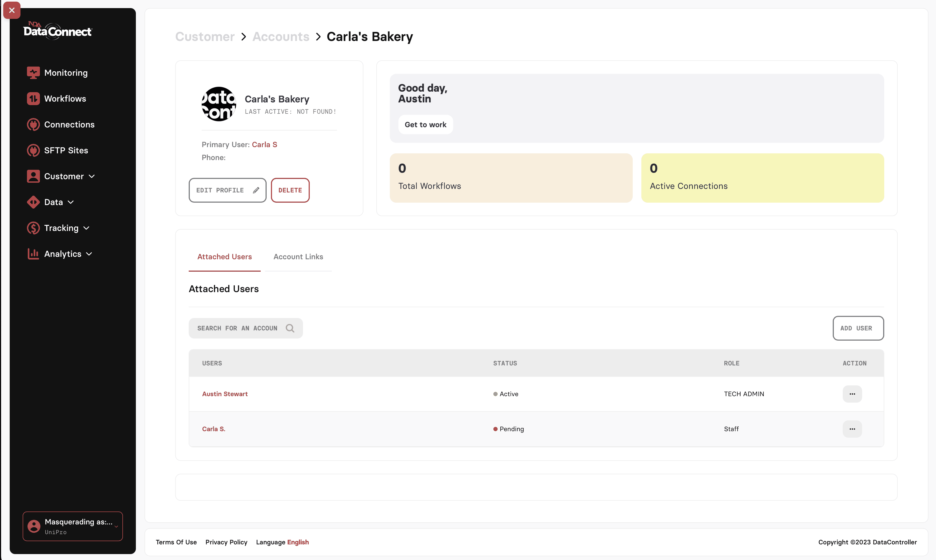Open actions menu for Austin Stewart

click(852, 394)
